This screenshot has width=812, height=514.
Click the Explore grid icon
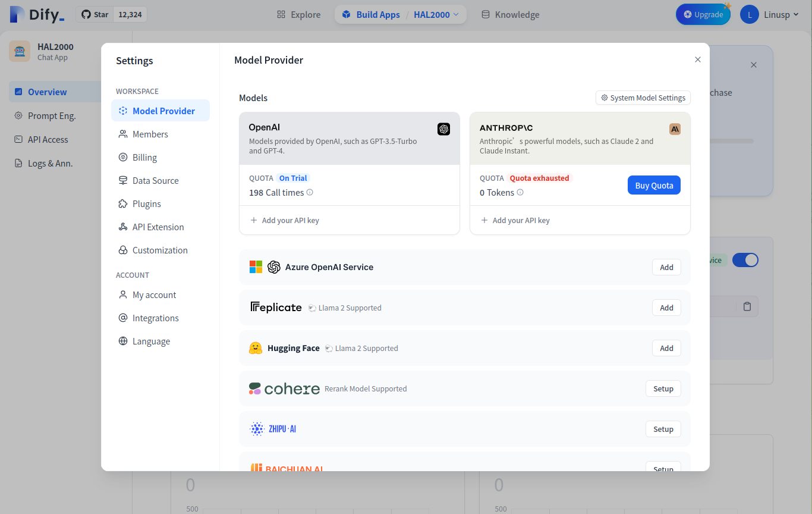281,14
